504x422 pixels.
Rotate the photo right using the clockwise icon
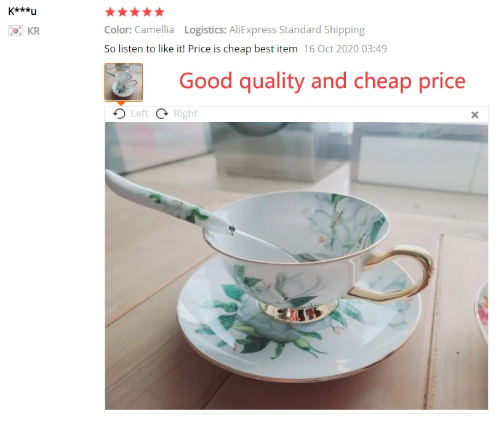[162, 113]
